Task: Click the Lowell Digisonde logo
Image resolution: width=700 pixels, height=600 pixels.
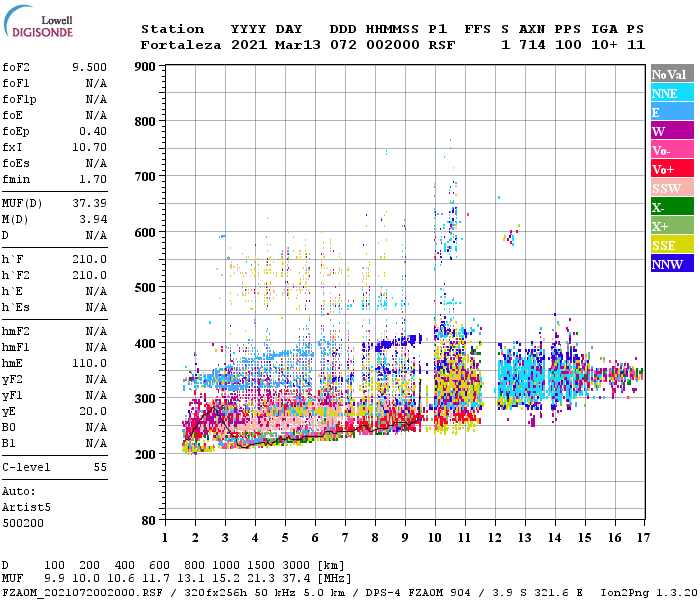Action: 39,21
